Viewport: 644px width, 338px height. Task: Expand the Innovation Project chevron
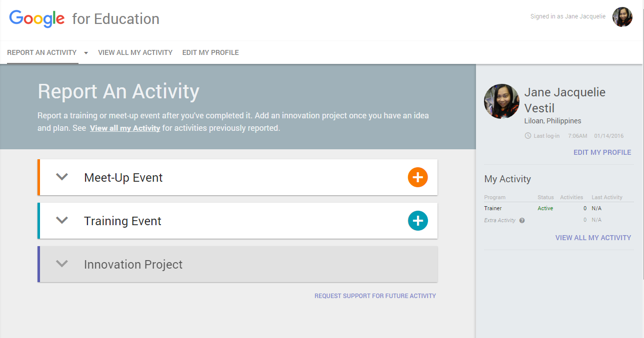pos(62,264)
